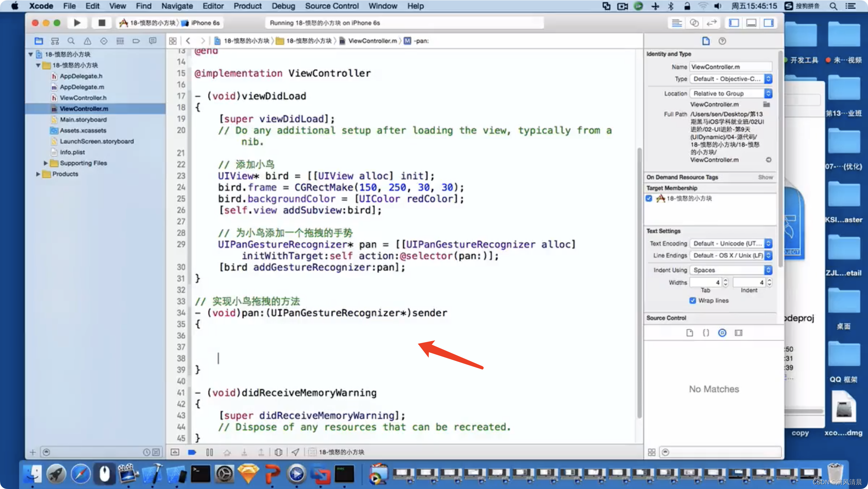Reveal full path in Finder arrow
868x489 pixels.
(769, 160)
